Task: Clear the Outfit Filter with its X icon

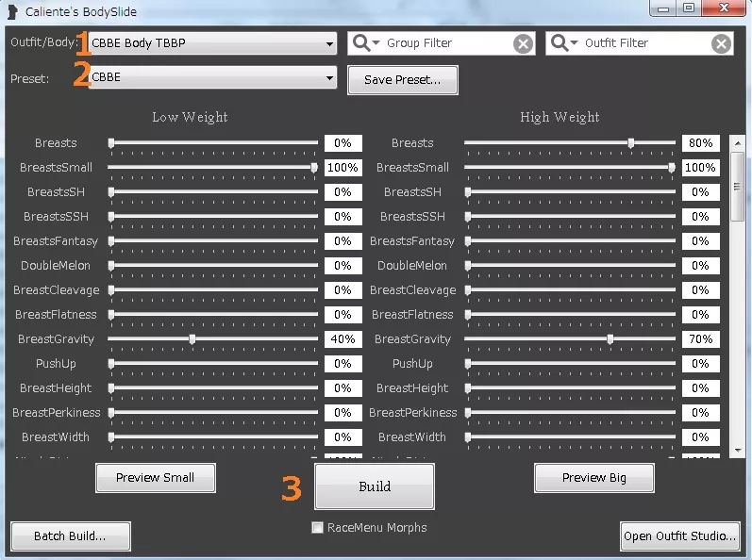Action: tap(721, 43)
